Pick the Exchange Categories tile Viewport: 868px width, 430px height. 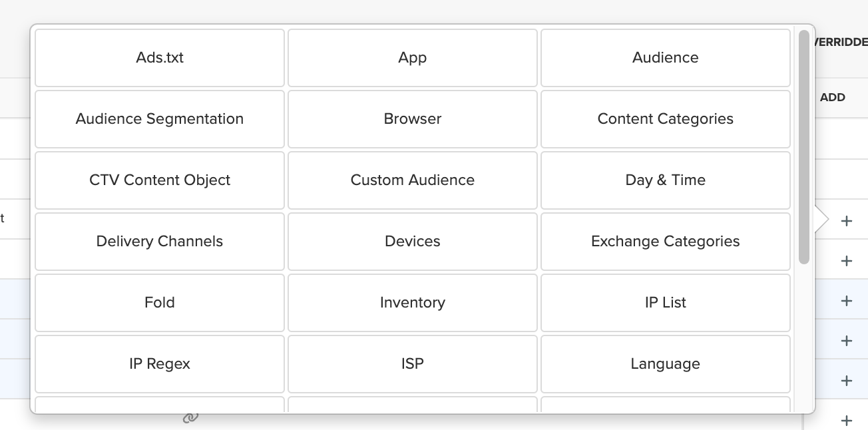666,242
